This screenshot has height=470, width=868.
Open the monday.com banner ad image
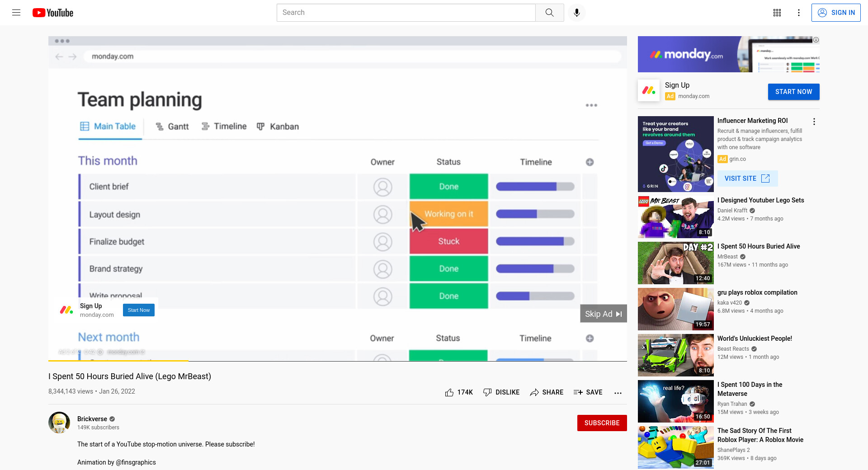[x=728, y=54]
